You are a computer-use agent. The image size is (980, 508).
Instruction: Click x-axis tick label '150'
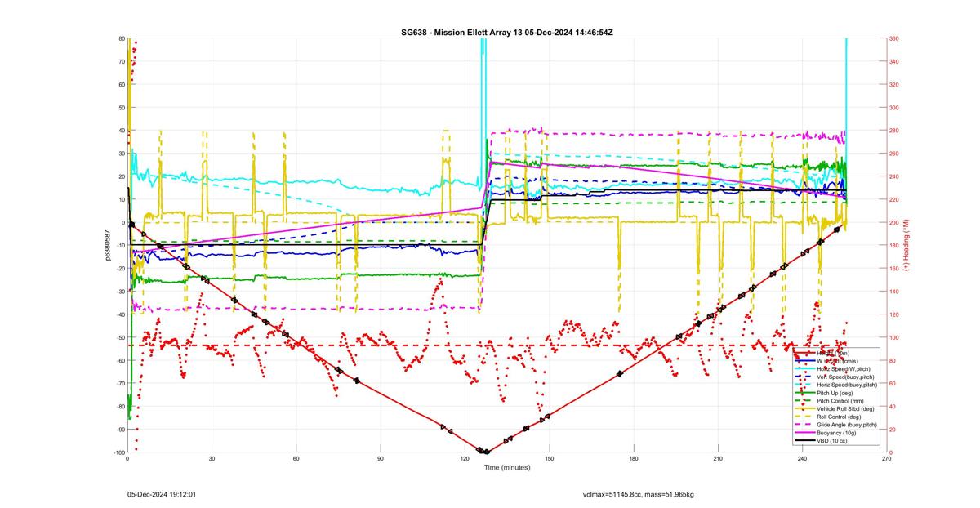(x=549, y=460)
